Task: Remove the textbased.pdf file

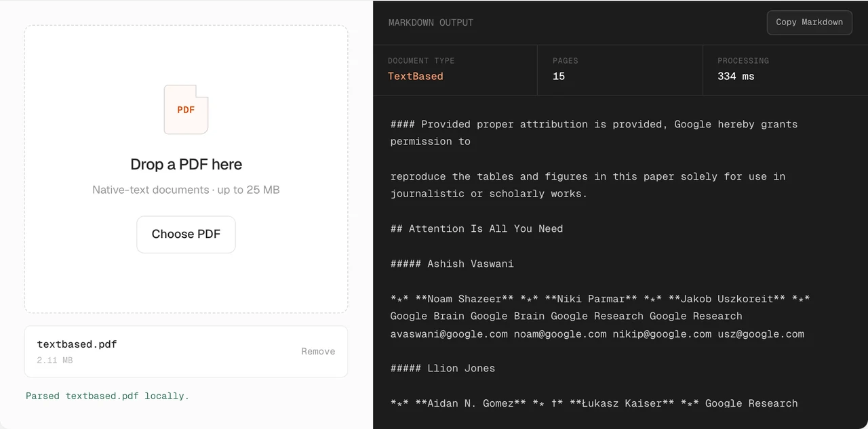Action: pyautogui.click(x=318, y=351)
